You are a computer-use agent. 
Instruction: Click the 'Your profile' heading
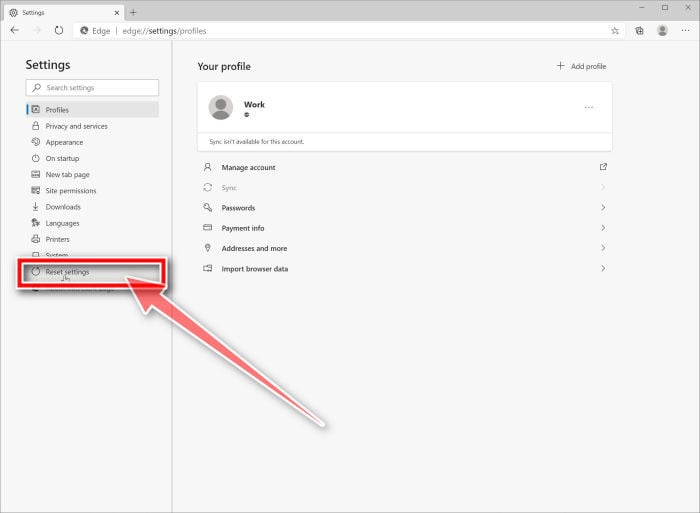[x=224, y=67]
